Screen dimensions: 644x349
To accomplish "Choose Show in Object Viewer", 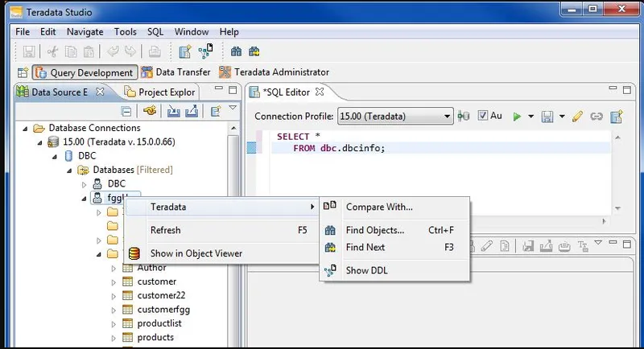I will [x=222, y=253].
